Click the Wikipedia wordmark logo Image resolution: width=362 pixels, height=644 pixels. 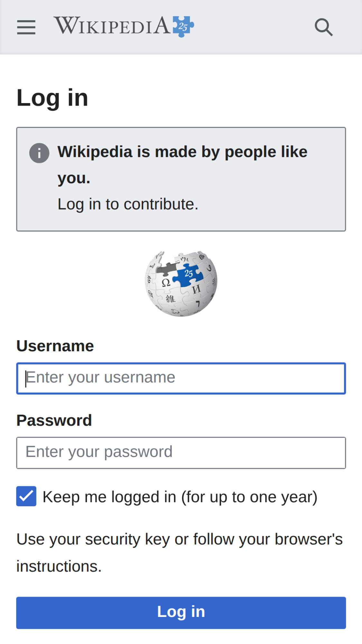pos(112,26)
